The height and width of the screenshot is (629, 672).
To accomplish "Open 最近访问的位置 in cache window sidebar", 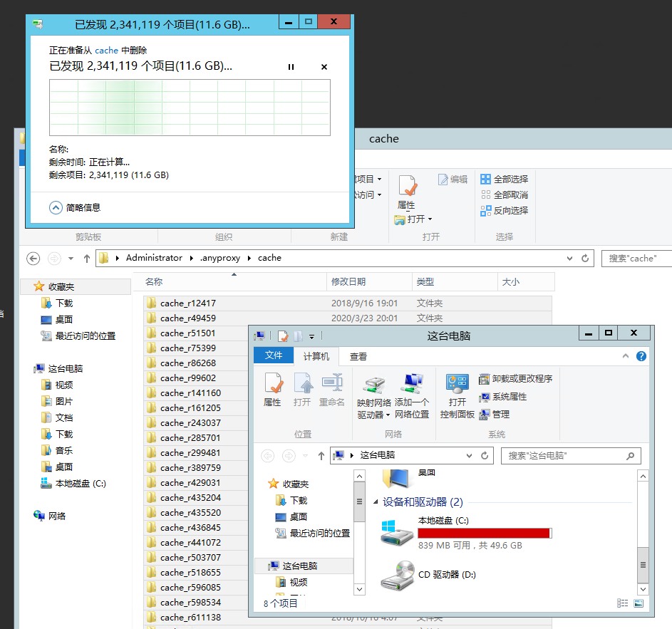I will pyautogui.click(x=78, y=336).
